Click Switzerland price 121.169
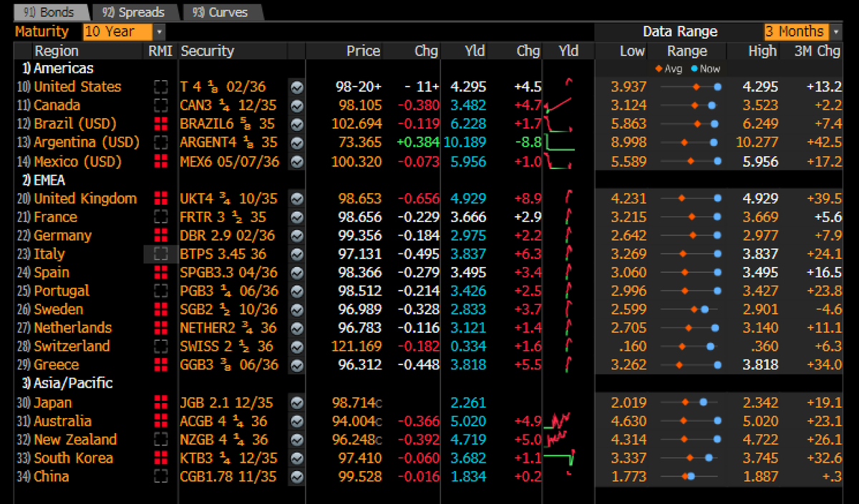The width and height of the screenshot is (859, 504). pyautogui.click(x=356, y=347)
